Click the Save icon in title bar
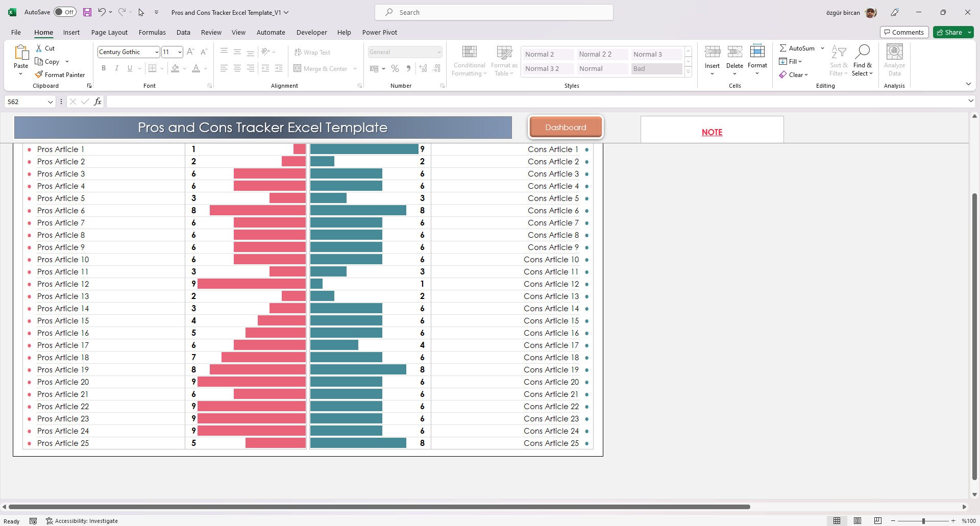This screenshot has width=980, height=526. (x=87, y=12)
